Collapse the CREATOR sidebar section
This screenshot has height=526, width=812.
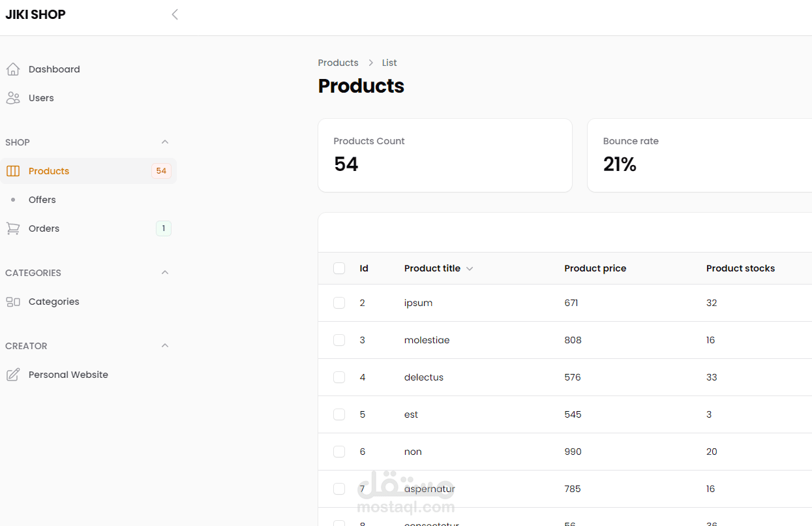(165, 346)
